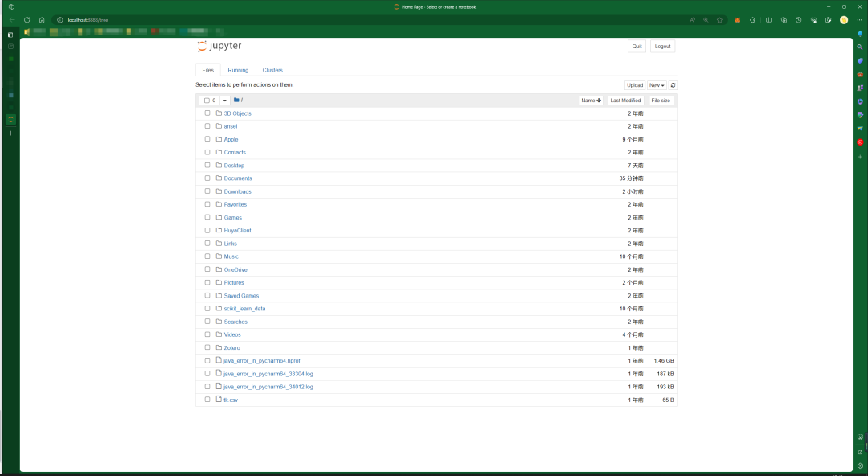Viewport: 868px width, 476px height.
Task: Check the scikit_learn_data checkbox
Action: 207,309
